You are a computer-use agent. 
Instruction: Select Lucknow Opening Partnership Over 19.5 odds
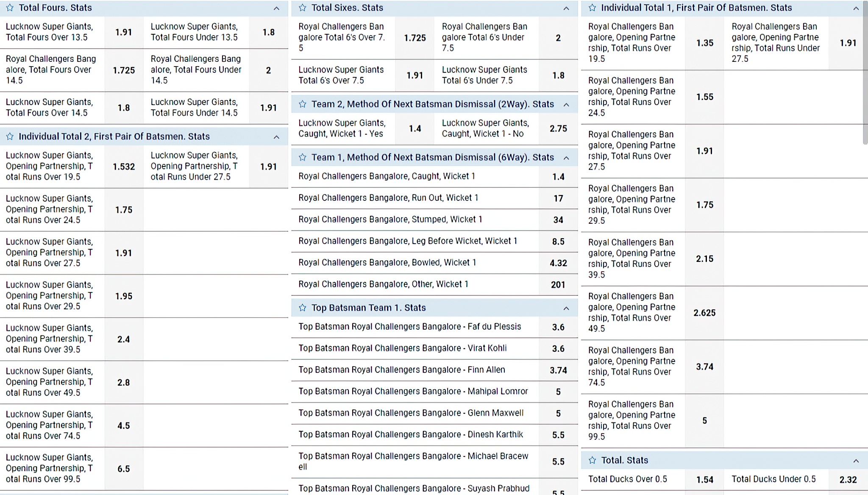[124, 167]
